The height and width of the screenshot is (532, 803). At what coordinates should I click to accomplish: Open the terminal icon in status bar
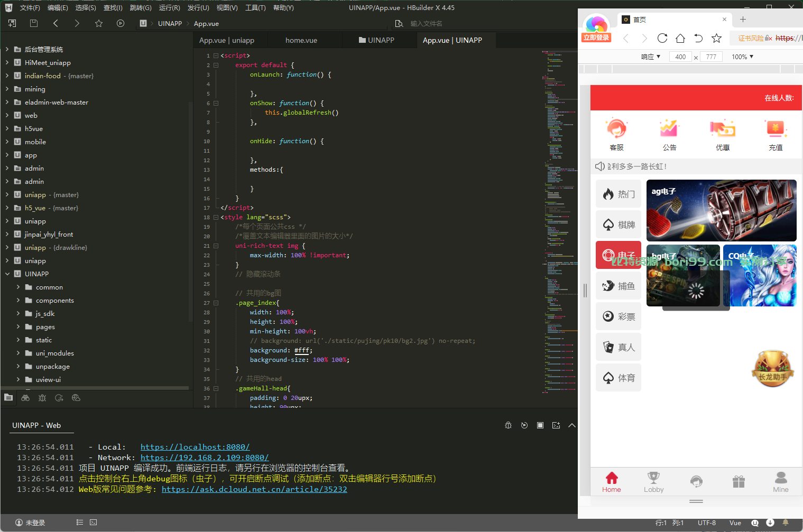(x=94, y=522)
